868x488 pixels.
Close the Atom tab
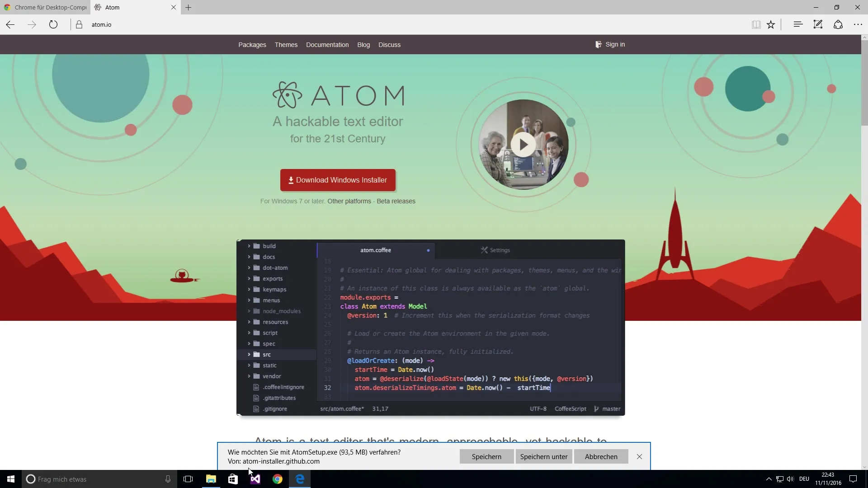click(x=174, y=7)
